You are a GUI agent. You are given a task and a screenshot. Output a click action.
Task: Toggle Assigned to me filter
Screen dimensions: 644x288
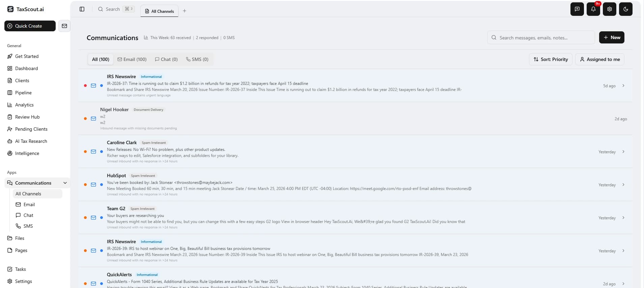tap(600, 59)
